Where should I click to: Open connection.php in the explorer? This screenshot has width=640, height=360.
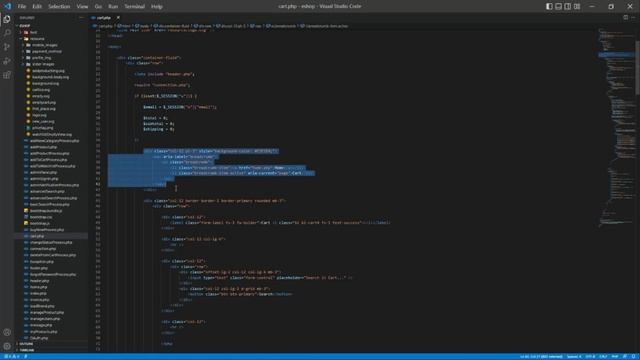click(43, 249)
